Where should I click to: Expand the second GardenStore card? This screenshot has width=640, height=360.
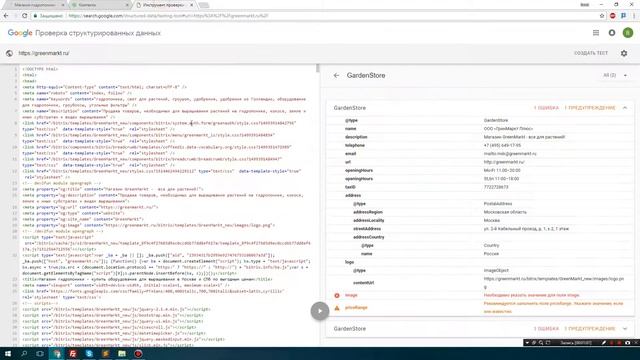[x=625, y=329]
